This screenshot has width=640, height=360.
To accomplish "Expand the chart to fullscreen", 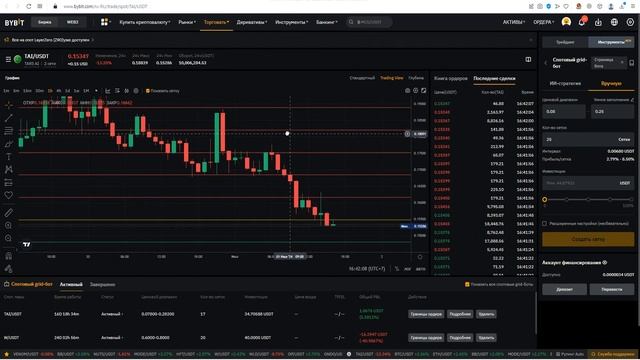I will coord(424,91).
